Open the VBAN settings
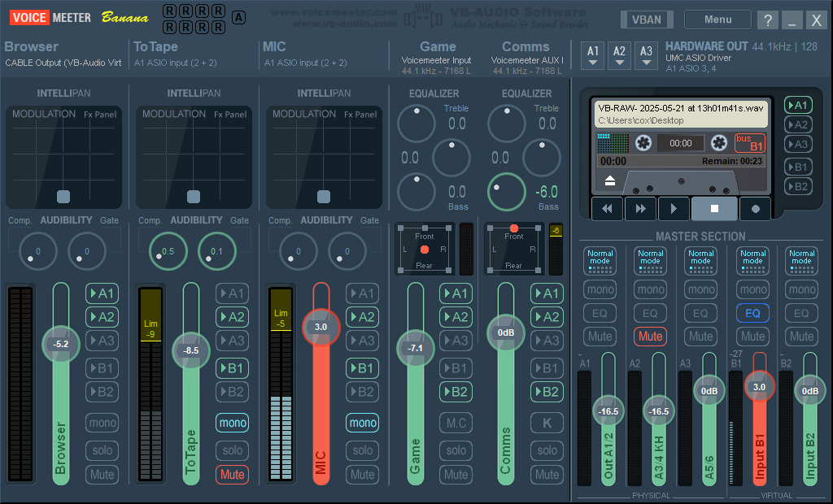The width and height of the screenshot is (833, 504). click(x=647, y=20)
